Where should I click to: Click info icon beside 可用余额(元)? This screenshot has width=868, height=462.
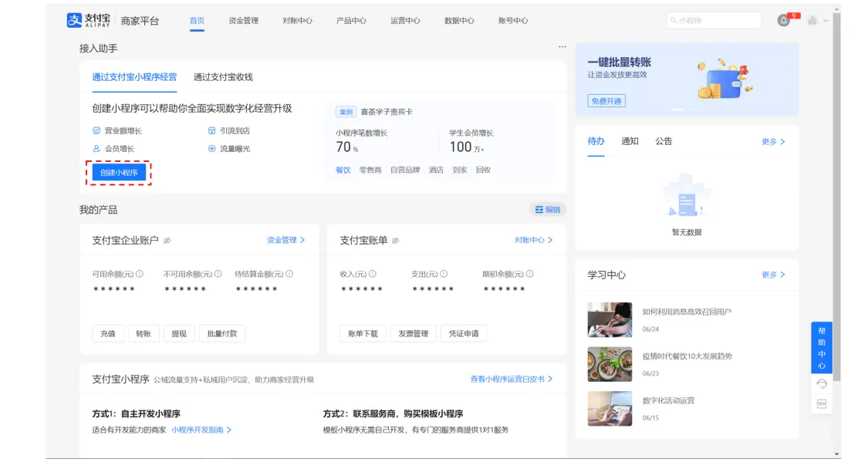point(140,274)
